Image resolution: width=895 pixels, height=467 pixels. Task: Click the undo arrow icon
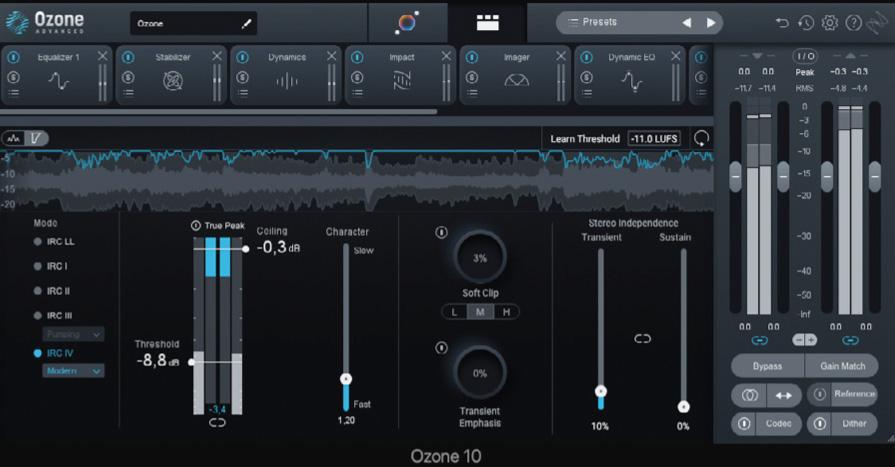[782, 22]
